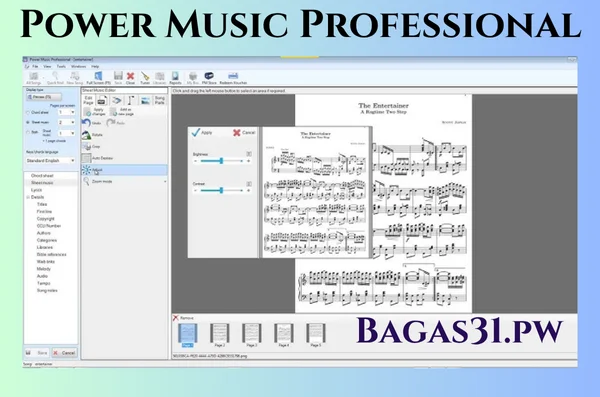Click the Brightness slider handle
This screenshot has width=600, height=397.
coord(221,161)
